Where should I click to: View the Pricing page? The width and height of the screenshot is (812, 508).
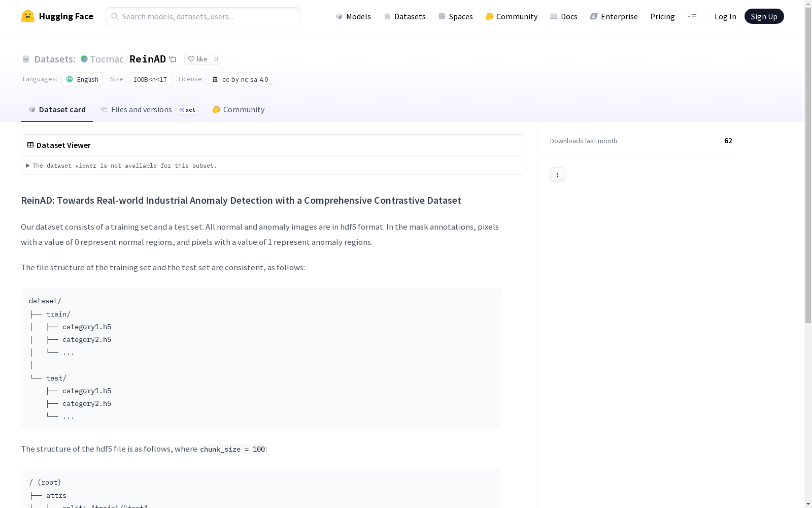[662, 16]
